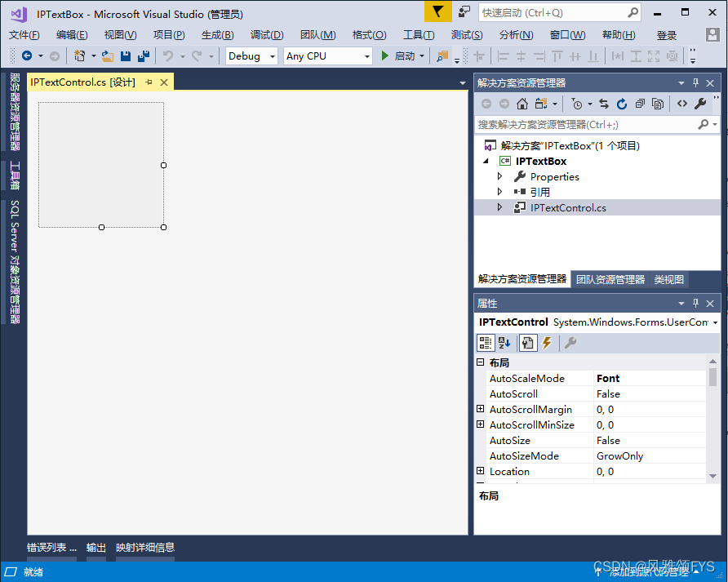Click the 输出 panel button

tap(95, 547)
